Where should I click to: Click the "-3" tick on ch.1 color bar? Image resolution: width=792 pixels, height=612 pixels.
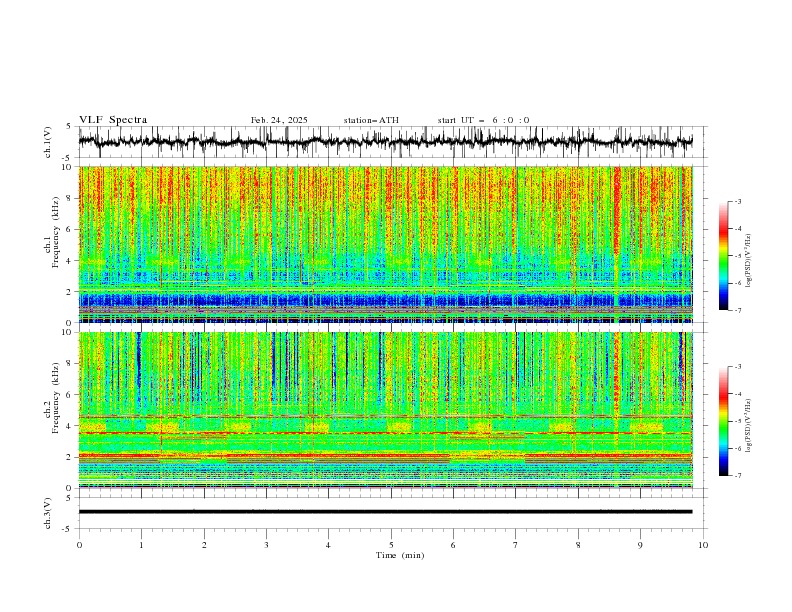(738, 201)
